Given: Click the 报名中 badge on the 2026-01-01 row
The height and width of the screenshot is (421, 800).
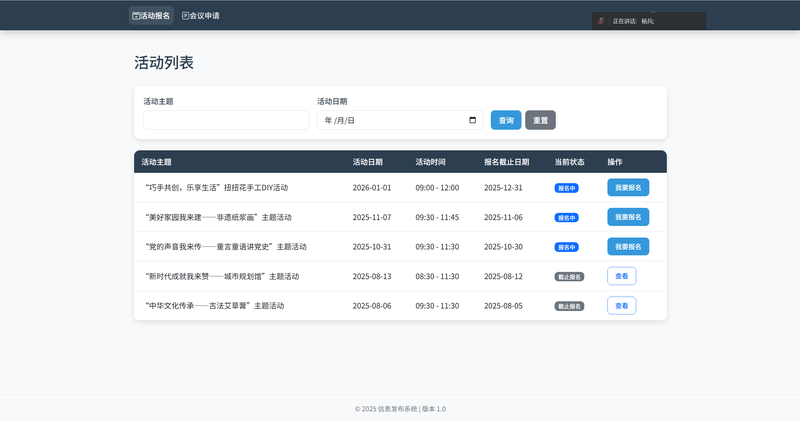Looking at the screenshot, I should 567,188.
